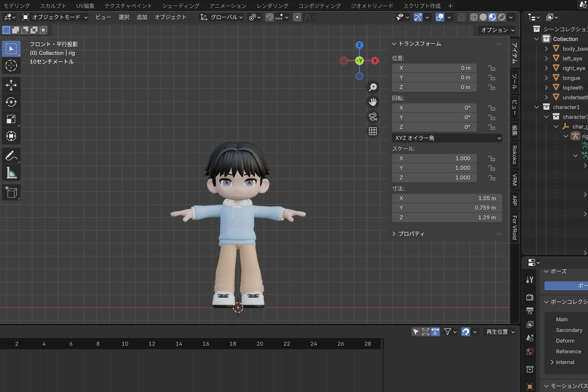Open the XYZ オイラー角 rotation mode dropdown
Viewport: 588px width, 392px height.
pyautogui.click(x=447, y=138)
